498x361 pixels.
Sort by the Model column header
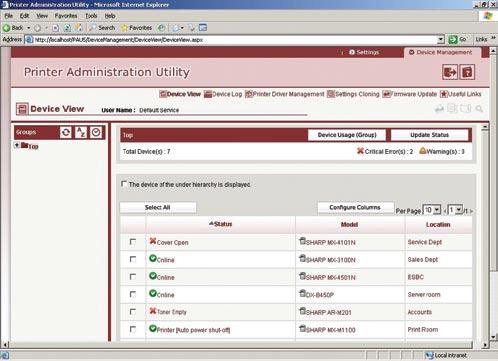[349, 225]
